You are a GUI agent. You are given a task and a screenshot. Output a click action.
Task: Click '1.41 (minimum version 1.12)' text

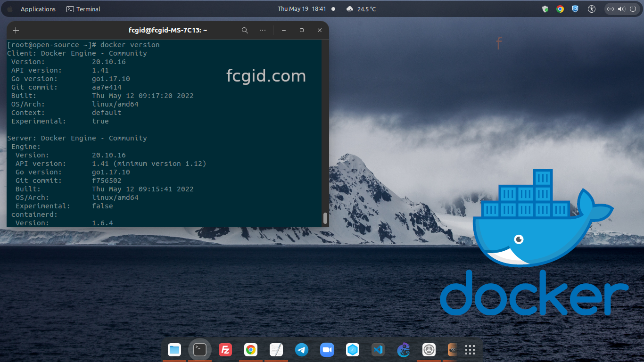[x=149, y=164]
